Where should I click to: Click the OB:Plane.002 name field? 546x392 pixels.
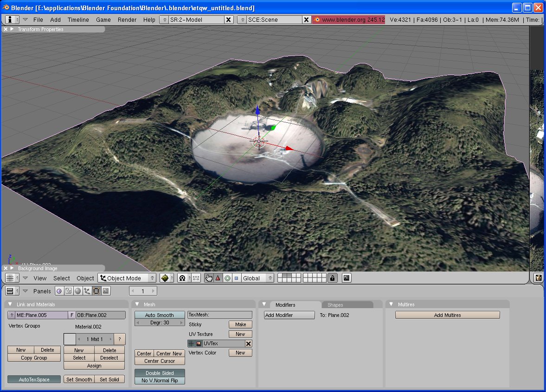(101, 315)
